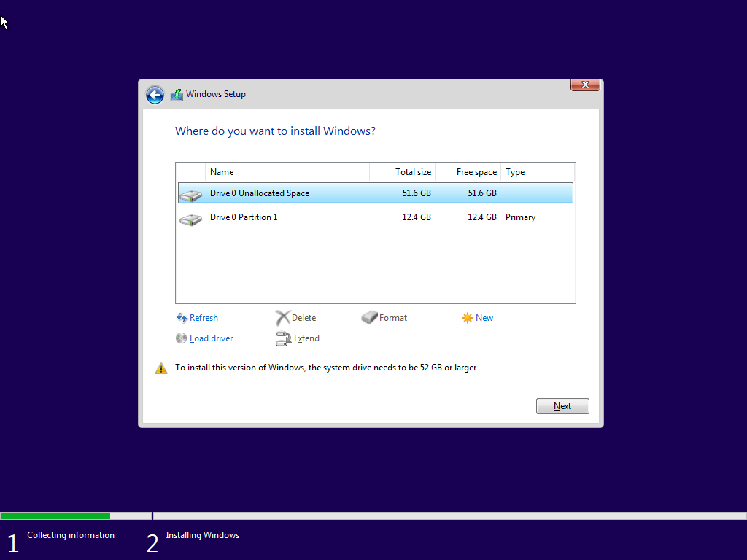Select the Refresh drive list icon
The width and height of the screenshot is (747, 560).
pos(181,318)
